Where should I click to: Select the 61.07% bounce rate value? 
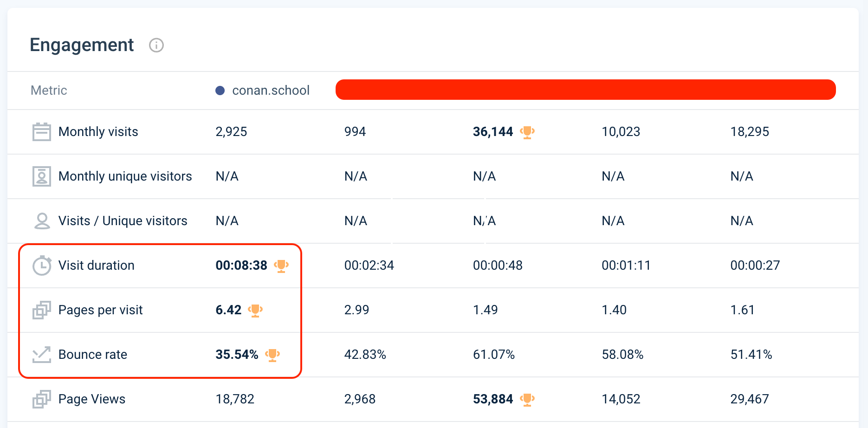click(494, 355)
